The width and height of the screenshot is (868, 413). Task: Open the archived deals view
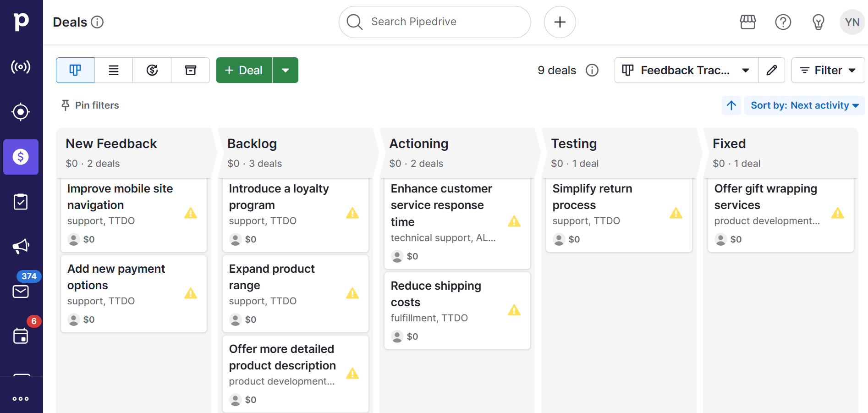click(x=190, y=70)
